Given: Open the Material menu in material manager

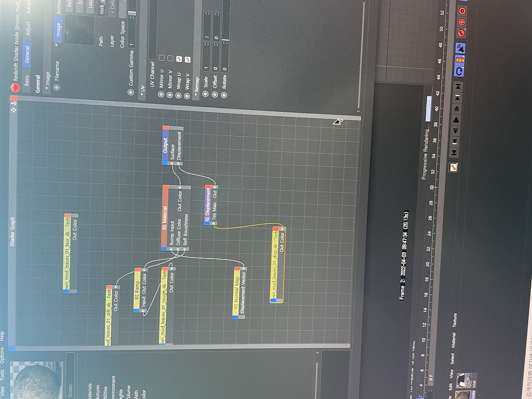Looking at the screenshot, I should coord(453,340).
